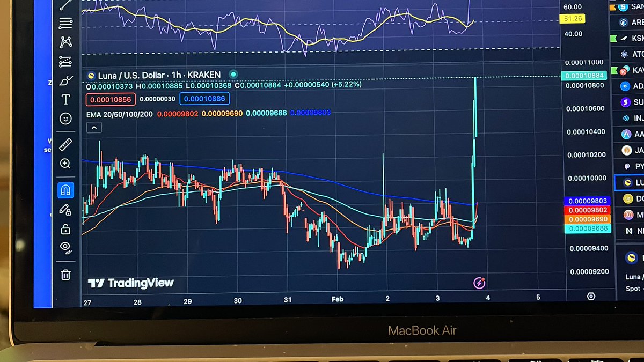Select the highlighted LU watchlist row
Image resolution: width=644 pixels, height=362 pixels.
[x=629, y=182]
